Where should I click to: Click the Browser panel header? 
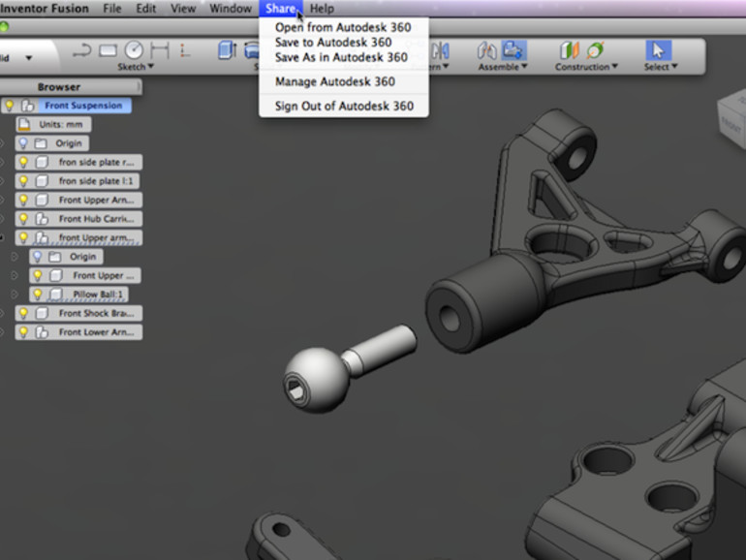click(x=71, y=87)
